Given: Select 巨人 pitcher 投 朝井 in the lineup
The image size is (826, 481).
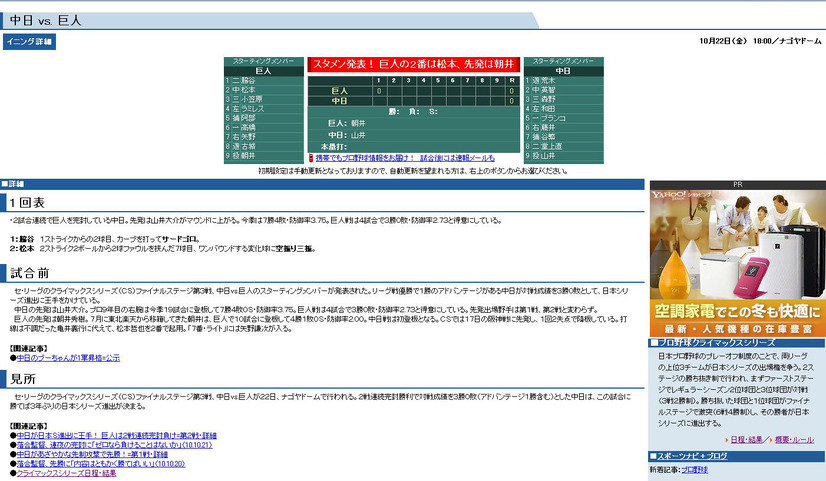Looking at the screenshot, I should pos(263,156).
